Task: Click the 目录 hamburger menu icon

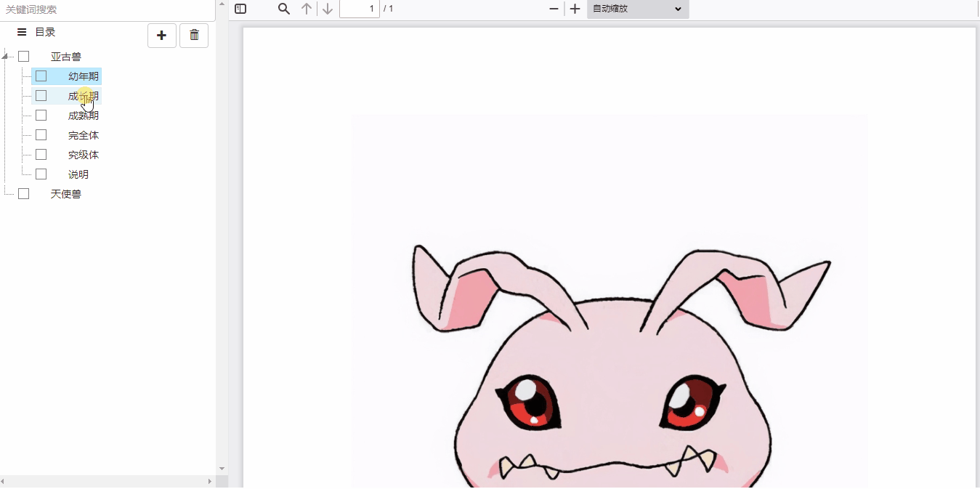Action: 22,32
